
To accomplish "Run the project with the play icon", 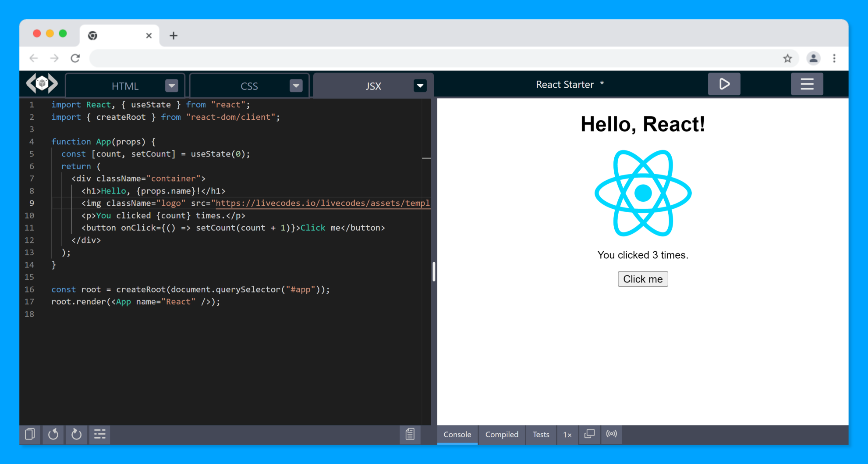I will [x=724, y=84].
